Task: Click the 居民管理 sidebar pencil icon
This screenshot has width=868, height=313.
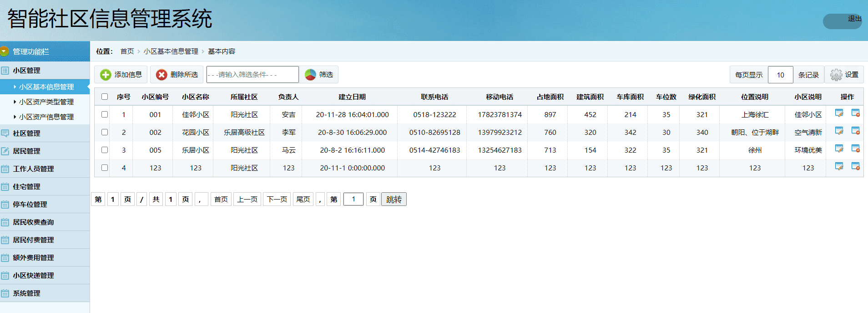Action: [x=5, y=151]
